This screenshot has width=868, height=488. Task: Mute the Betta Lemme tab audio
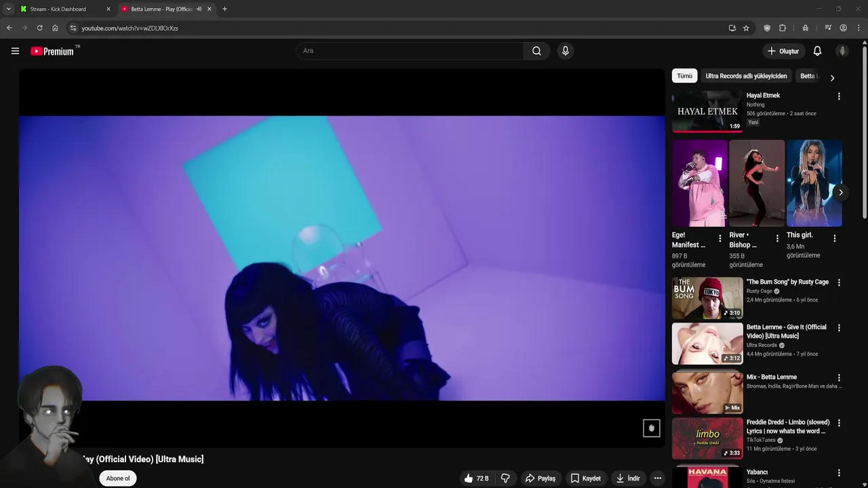[x=199, y=9]
